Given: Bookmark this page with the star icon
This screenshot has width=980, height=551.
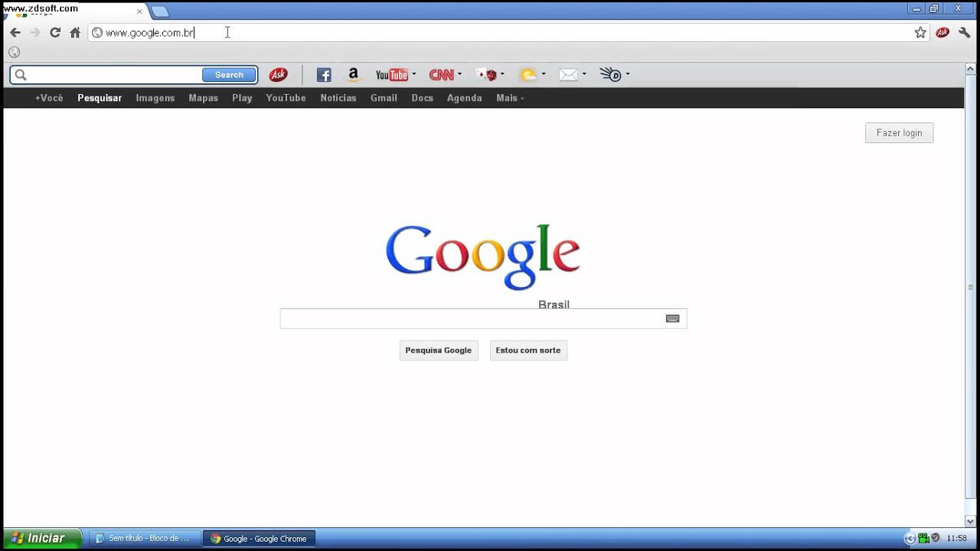Looking at the screenshot, I should coord(920,32).
